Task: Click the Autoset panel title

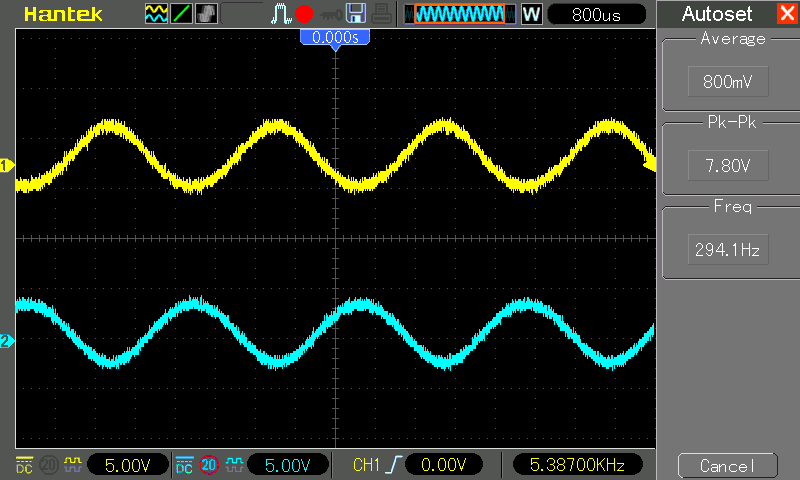Action: click(717, 14)
